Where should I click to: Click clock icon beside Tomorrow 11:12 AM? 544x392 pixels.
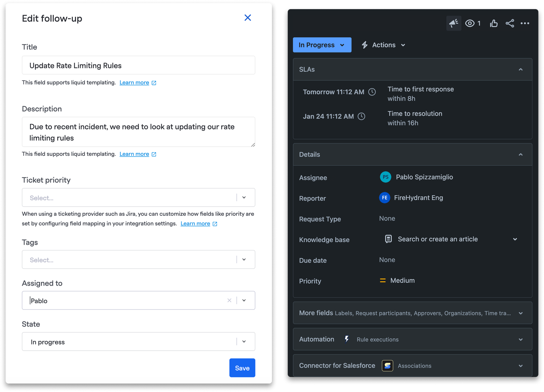pos(372,92)
